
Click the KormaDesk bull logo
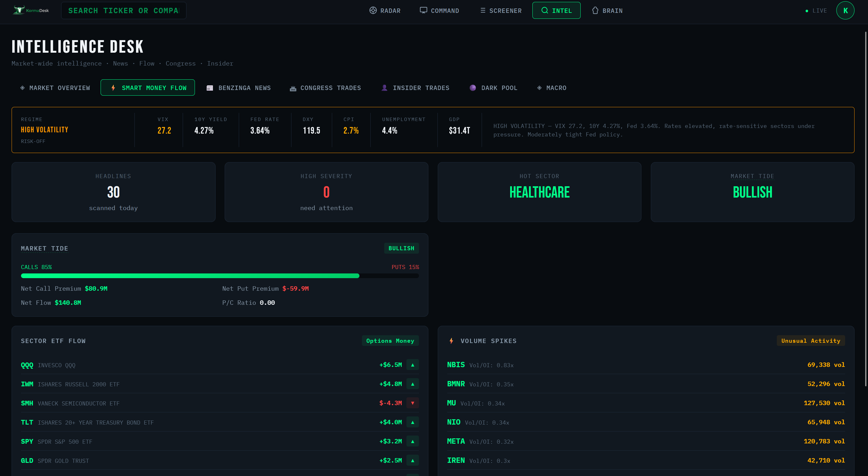19,10
